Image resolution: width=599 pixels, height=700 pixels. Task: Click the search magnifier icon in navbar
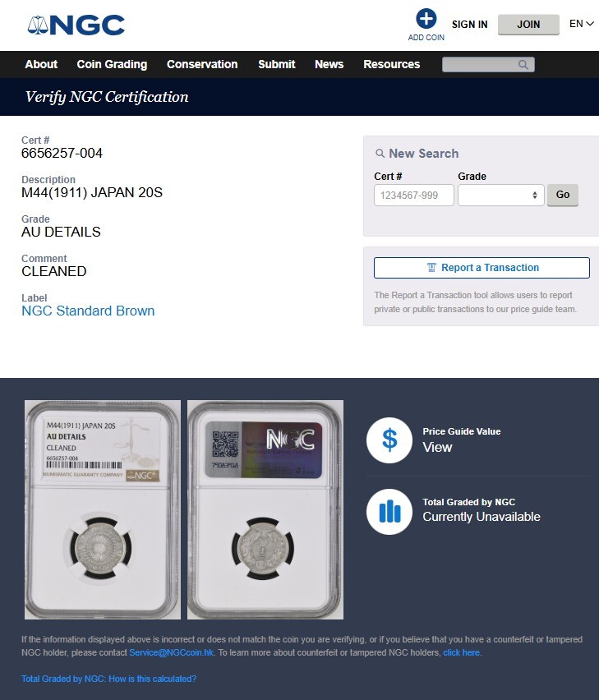523,65
